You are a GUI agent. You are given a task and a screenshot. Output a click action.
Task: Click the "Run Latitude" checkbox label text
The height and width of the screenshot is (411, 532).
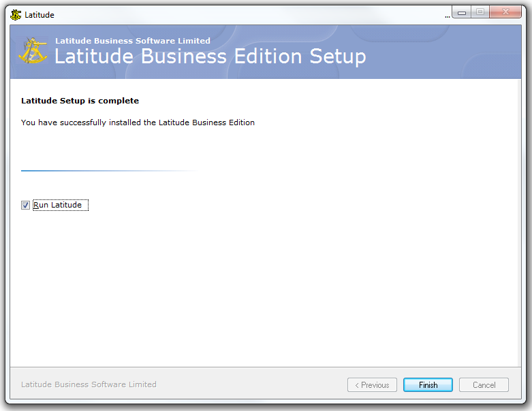pos(58,205)
